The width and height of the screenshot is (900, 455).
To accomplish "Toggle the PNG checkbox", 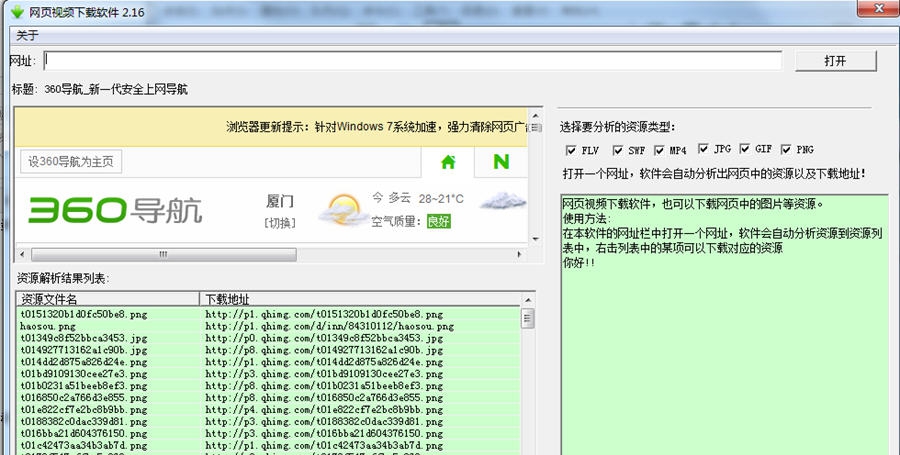I will click(x=786, y=149).
